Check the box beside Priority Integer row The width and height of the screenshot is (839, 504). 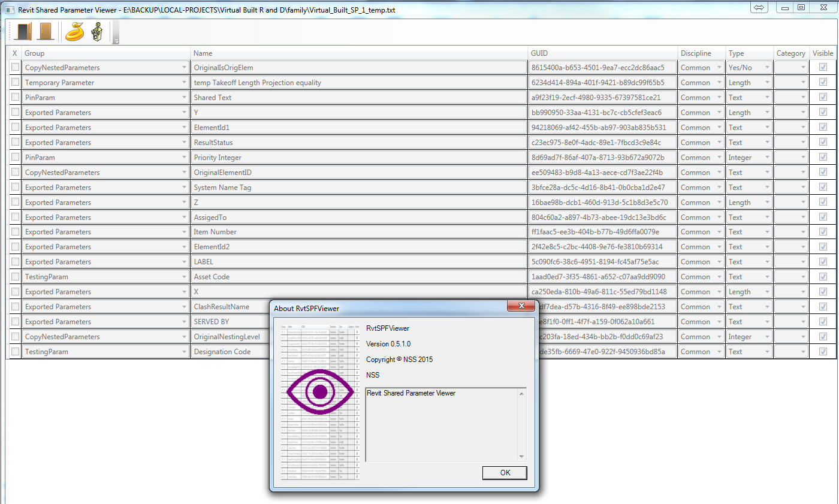point(14,157)
